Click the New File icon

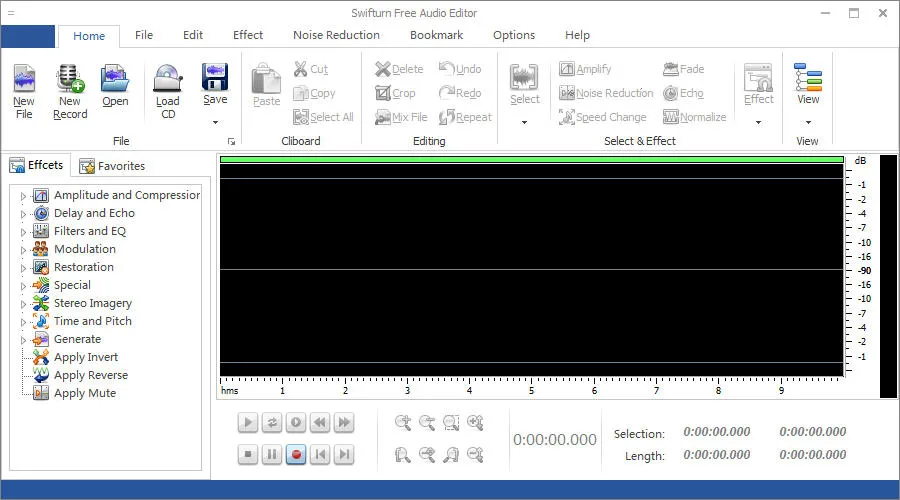point(23,82)
